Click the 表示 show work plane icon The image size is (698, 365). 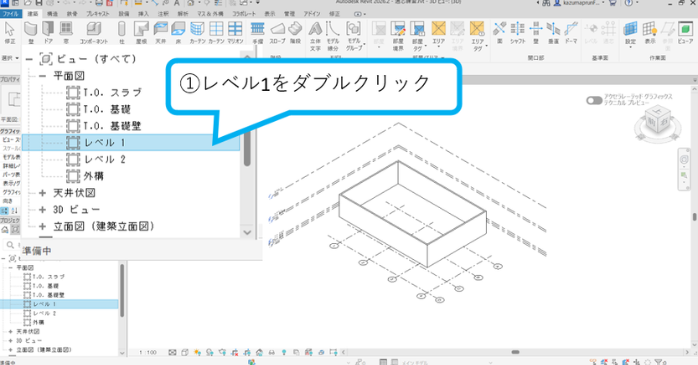tap(650, 32)
